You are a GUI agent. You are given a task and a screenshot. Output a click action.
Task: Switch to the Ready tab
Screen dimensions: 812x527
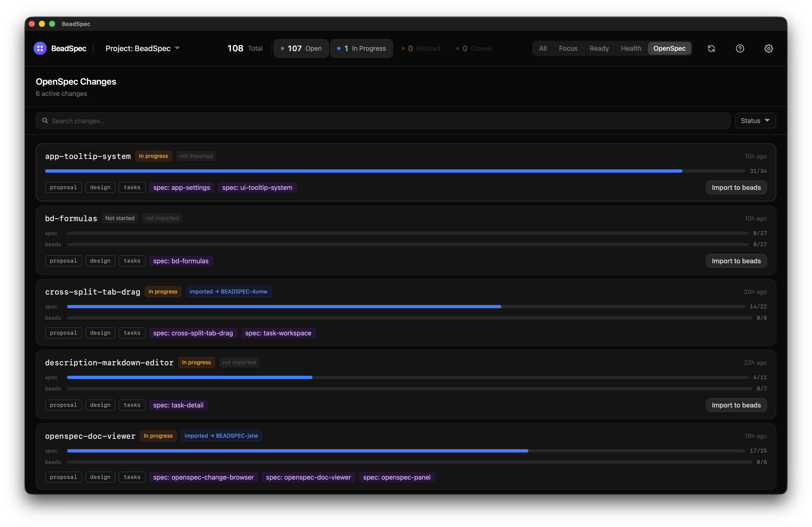(599, 49)
